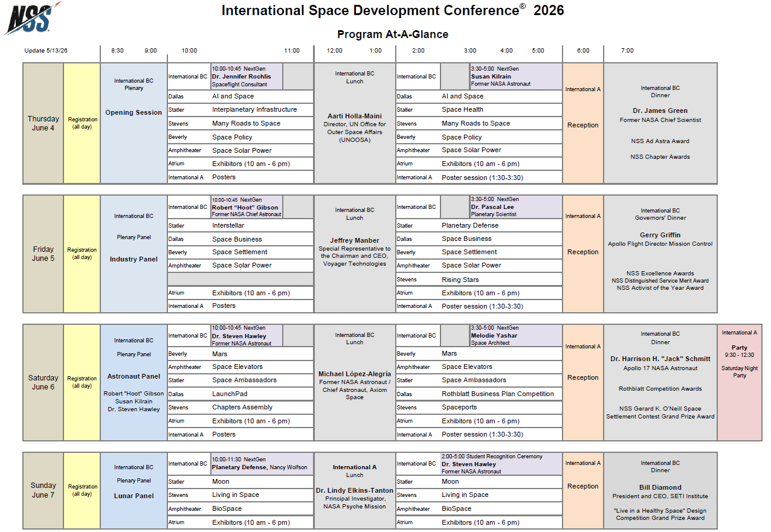This screenshot has height=532, width=771.
Task: Select the Astronaut Panel heading
Action: click(134, 376)
